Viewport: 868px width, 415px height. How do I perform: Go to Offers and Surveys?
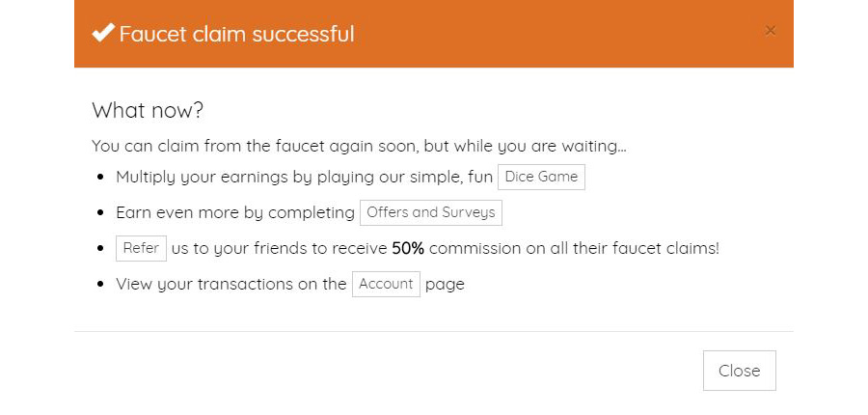[431, 212]
